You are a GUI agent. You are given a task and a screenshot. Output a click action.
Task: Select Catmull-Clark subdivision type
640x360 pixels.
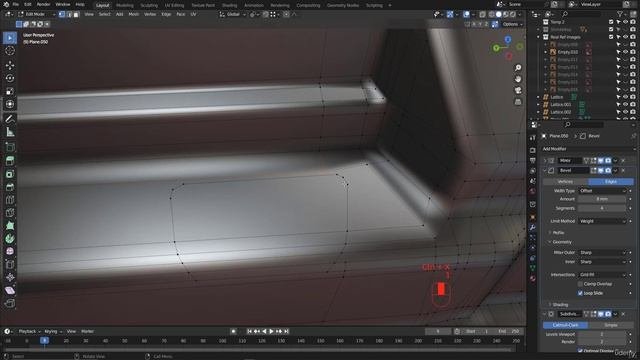click(x=565, y=325)
